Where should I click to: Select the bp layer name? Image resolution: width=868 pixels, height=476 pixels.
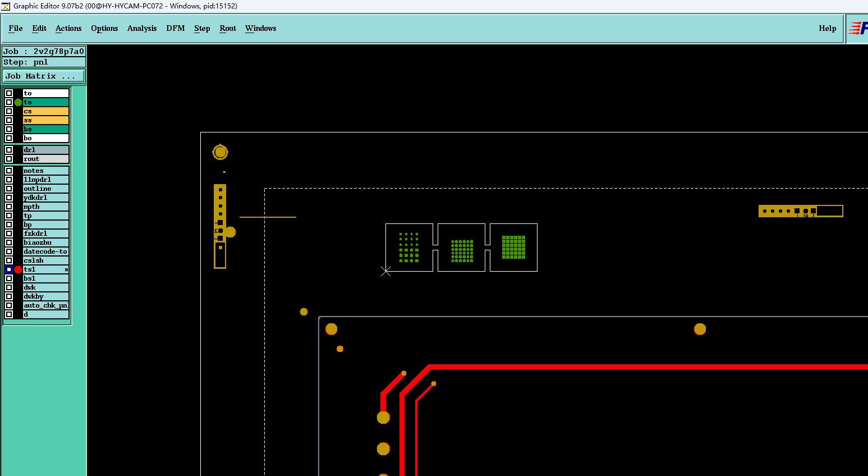[45, 225]
